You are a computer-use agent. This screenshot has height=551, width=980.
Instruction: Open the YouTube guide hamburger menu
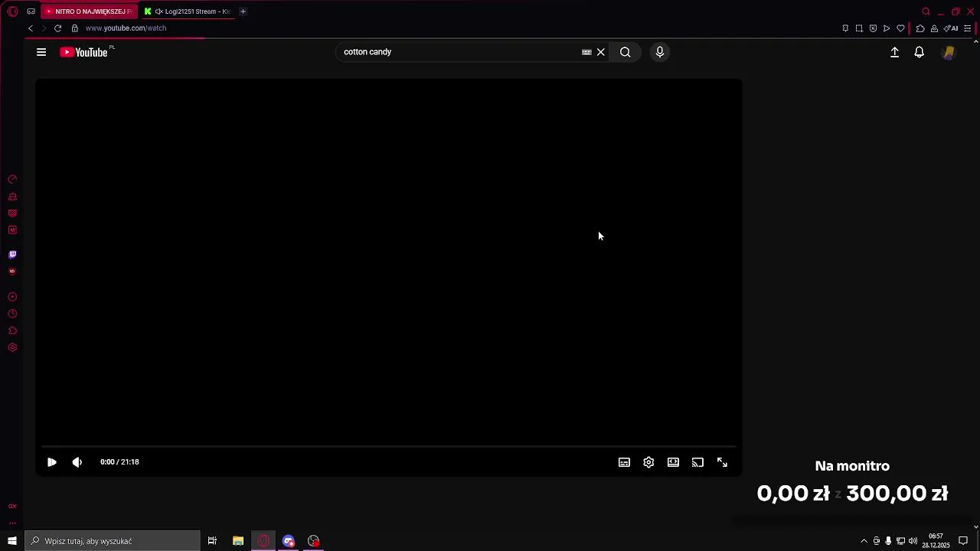[x=41, y=52]
